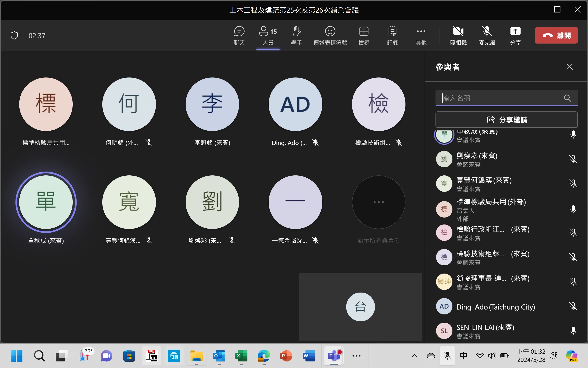The width and height of the screenshot is (588, 368).
Task: Close the 參與者 panel
Action: coord(570,67)
